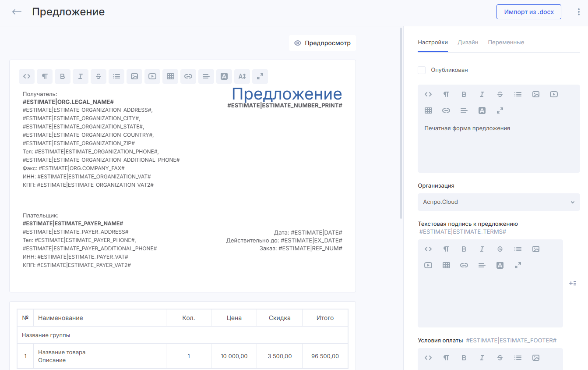The width and height of the screenshot is (588, 370).
Task: Expand main editor to fullscreen
Action: [260, 76]
